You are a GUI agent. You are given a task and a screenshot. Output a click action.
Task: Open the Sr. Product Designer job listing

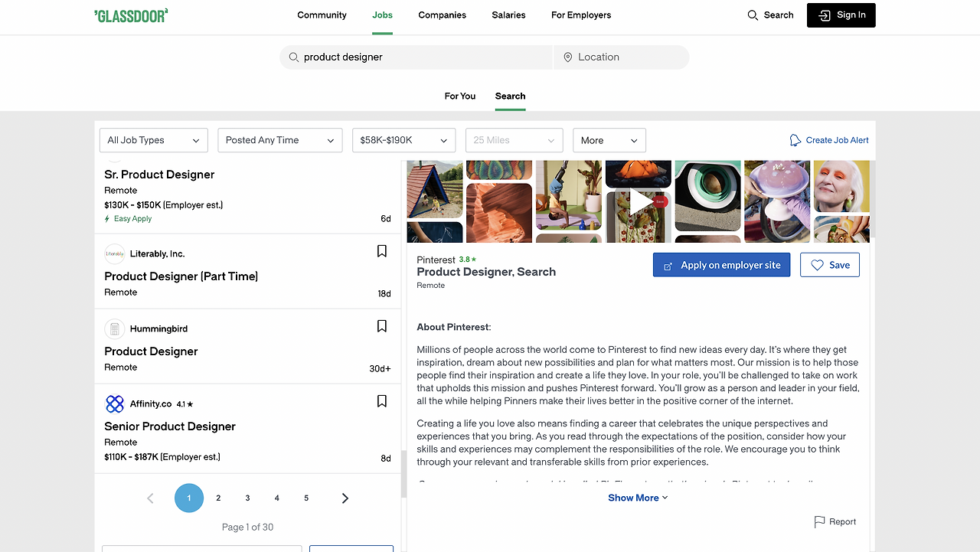tap(159, 175)
